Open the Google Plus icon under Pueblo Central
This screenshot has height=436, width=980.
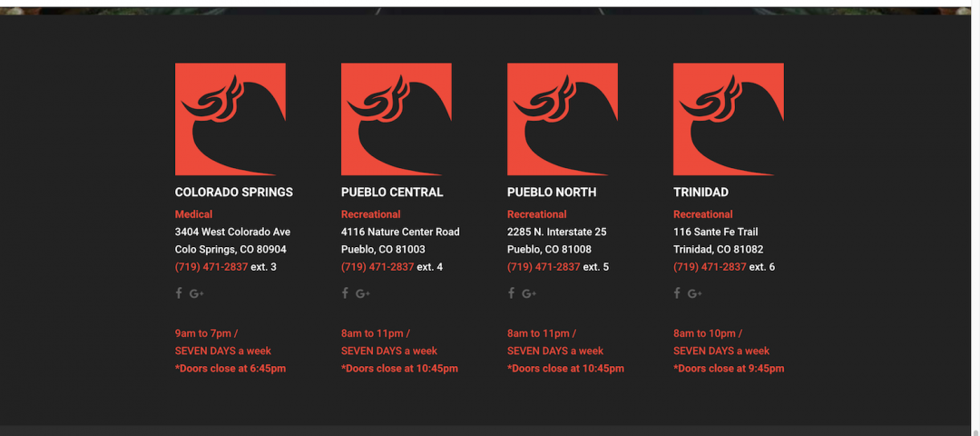pos(363,293)
